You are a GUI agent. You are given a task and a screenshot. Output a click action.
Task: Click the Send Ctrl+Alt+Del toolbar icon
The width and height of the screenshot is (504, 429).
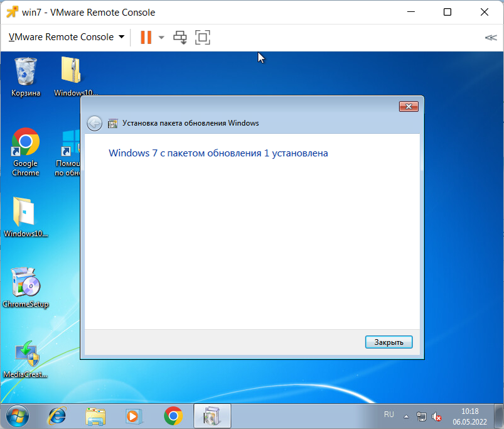coord(180,37)
